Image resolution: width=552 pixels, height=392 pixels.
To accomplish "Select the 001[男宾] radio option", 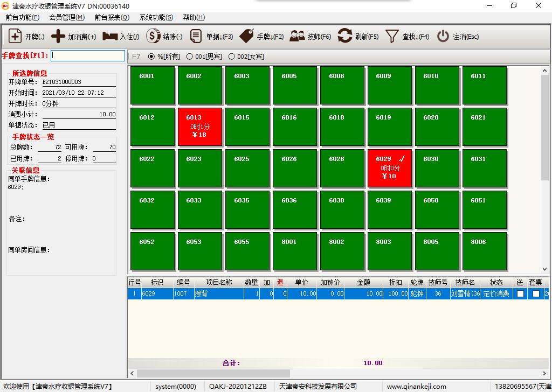I will click(x=190, y=57).
